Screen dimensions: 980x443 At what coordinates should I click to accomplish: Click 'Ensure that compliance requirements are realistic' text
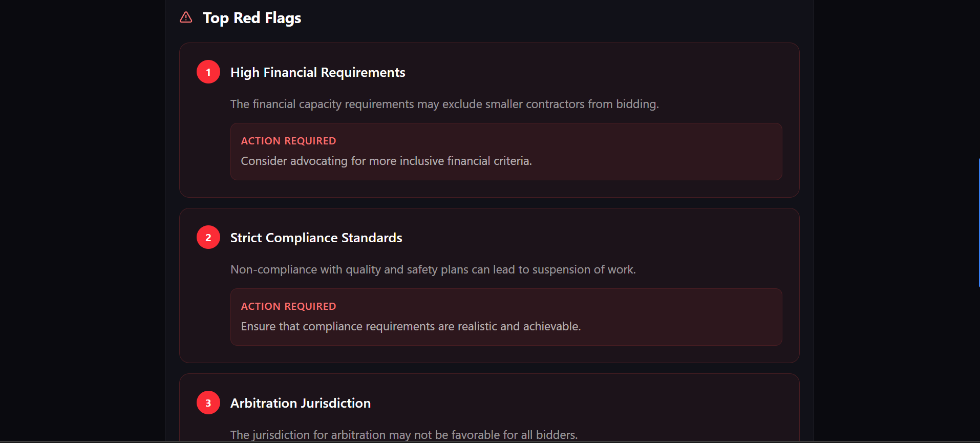pos(411,327)
